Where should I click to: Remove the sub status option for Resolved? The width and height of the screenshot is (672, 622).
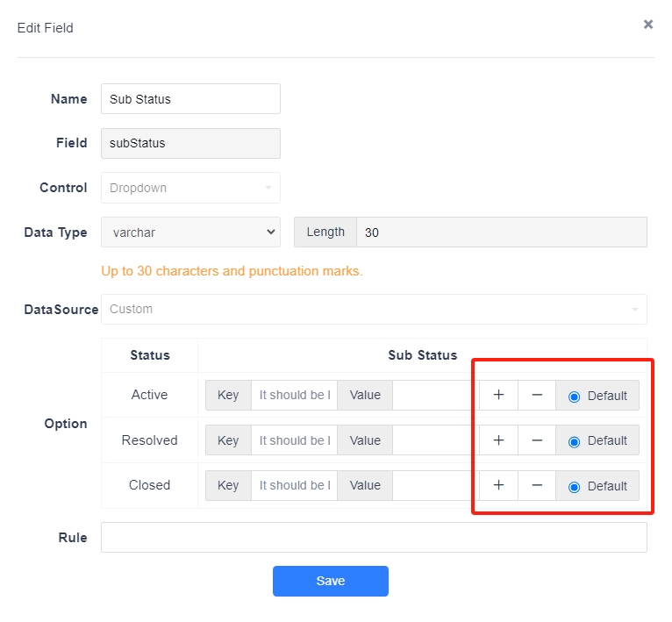[x=537, y=440]
